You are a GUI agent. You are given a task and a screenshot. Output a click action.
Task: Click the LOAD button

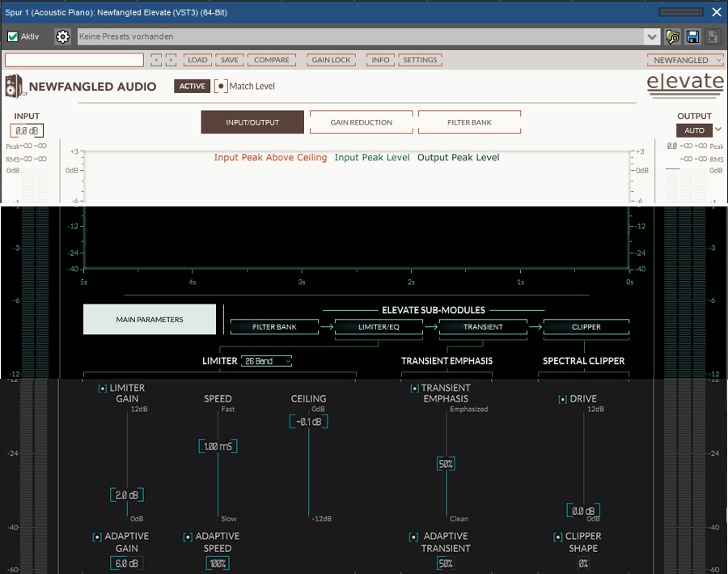pos(197,60)
